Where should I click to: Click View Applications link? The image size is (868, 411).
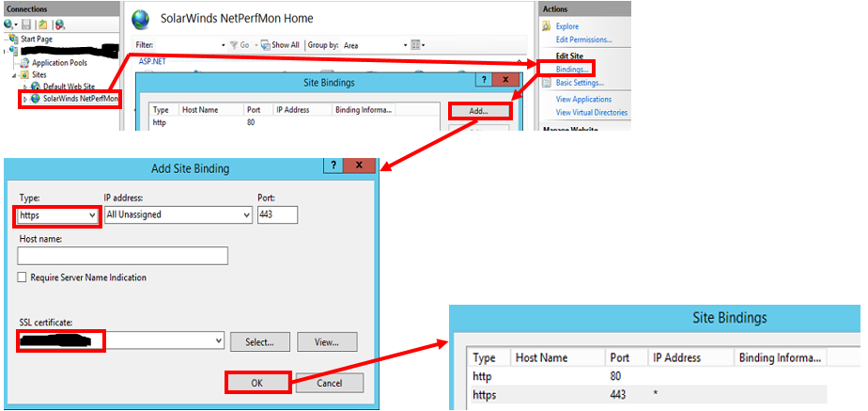pyautogui.click(x=583, y=99)
